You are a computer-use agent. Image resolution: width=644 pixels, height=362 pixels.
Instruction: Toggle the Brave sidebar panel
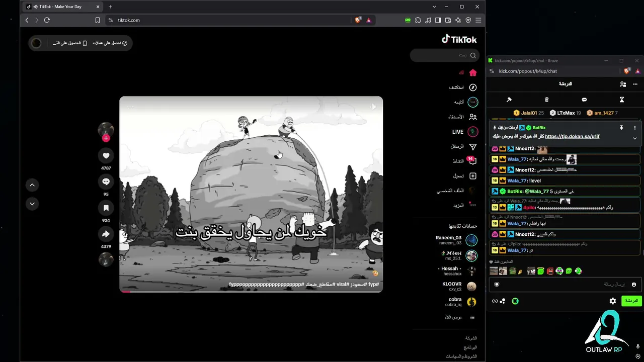coord(438,20)
